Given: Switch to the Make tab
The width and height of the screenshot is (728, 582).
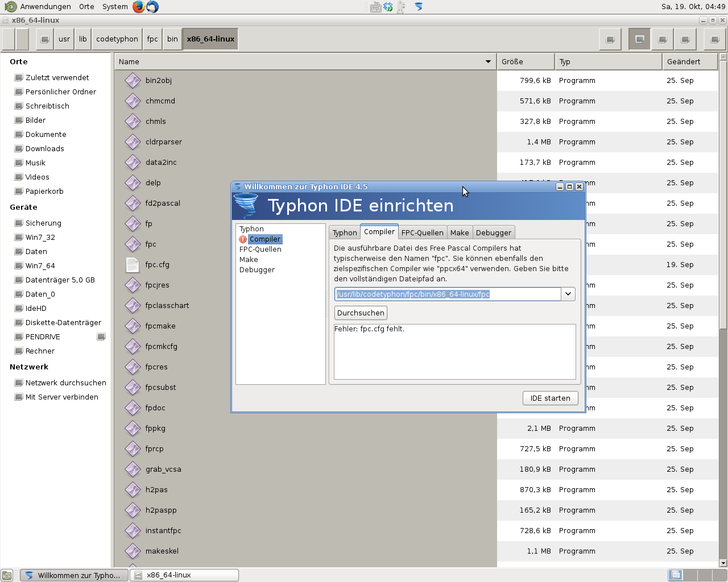Looking at the screenshot, I should click(460, 232).
